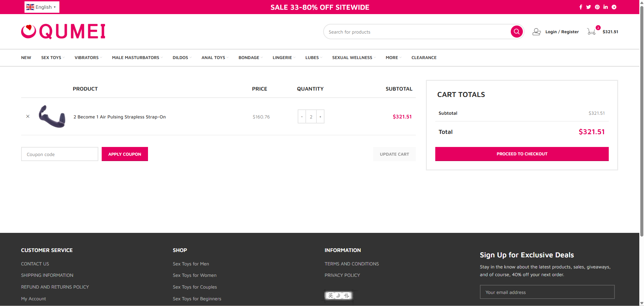Open the SHIPPING INFORMATION footer link
Image resolution: width=644 pixels, height=306 pixels.
click(x=47, y=275)
